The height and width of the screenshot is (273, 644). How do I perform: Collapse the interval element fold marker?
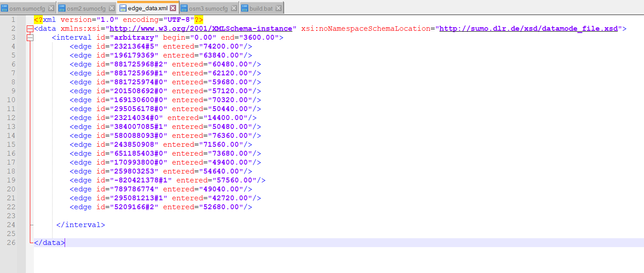pyautogui.click(x=30, y=38)
